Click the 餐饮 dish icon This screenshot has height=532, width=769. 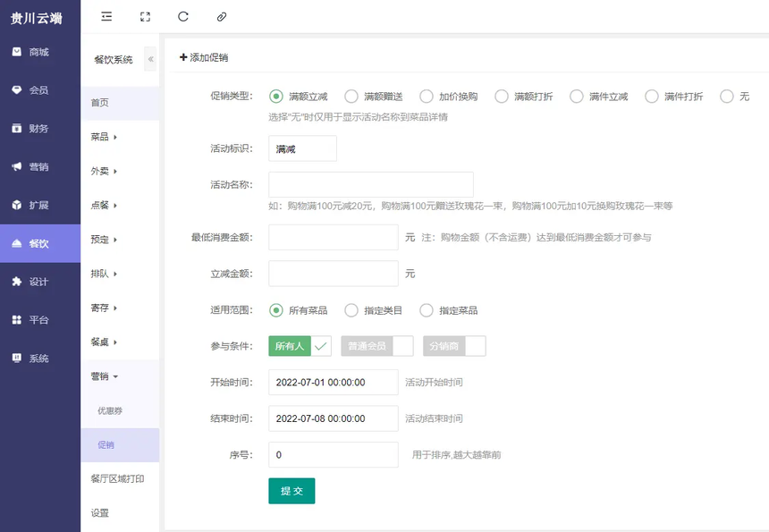pos(17,243)
